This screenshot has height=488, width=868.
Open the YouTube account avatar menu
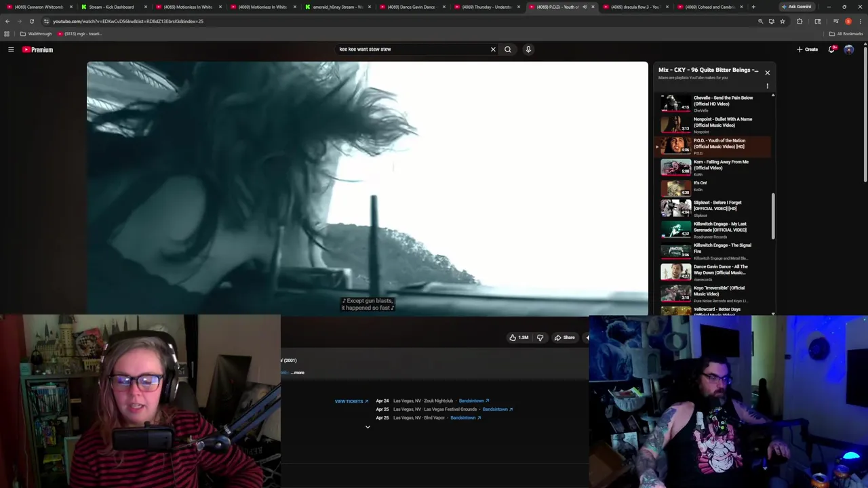(x=849, y=49)
